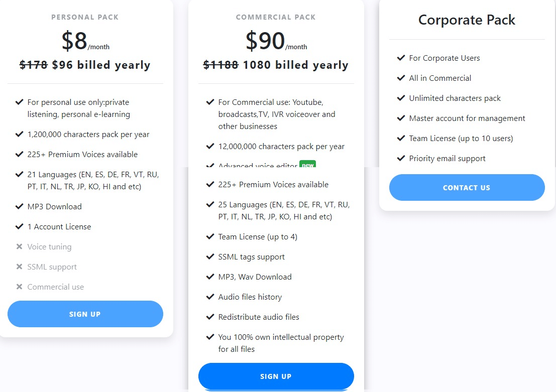Click the checkmark beside 'Priority email support'

401,158
